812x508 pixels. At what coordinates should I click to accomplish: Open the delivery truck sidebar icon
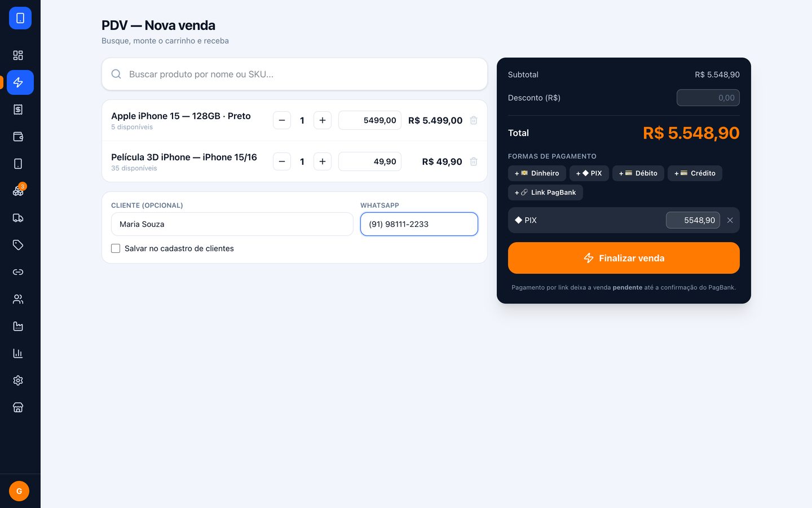18,218
